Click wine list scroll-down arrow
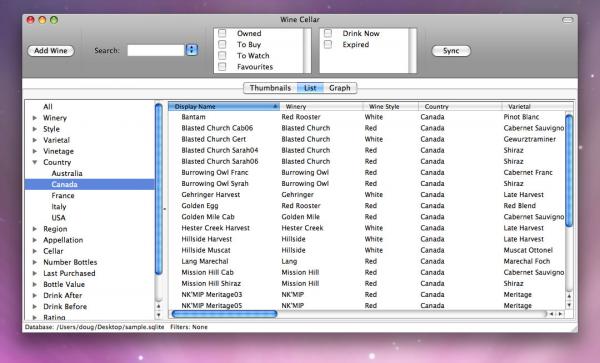 coord(569,305)
